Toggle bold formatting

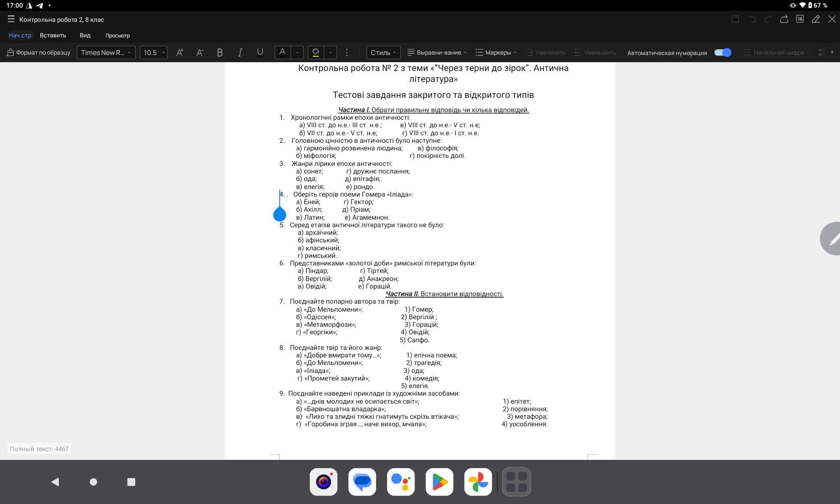coord(220,52)
